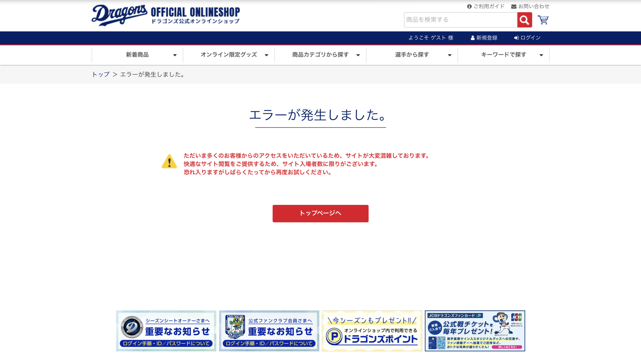Focus the 商品を検索する search field
The height and width of the screenshot is (364, 641).
tap(460, 20)
